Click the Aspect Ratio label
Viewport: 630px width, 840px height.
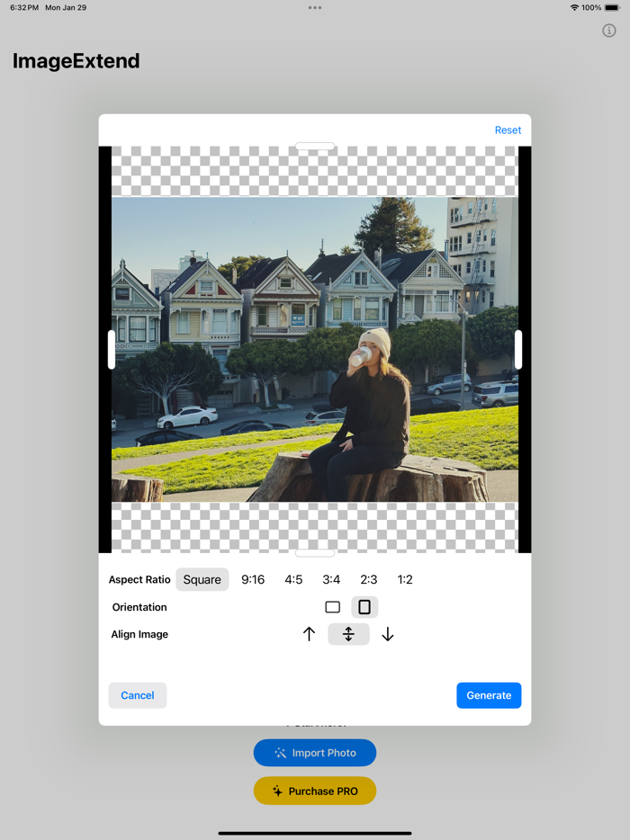[x=139, y=580]
